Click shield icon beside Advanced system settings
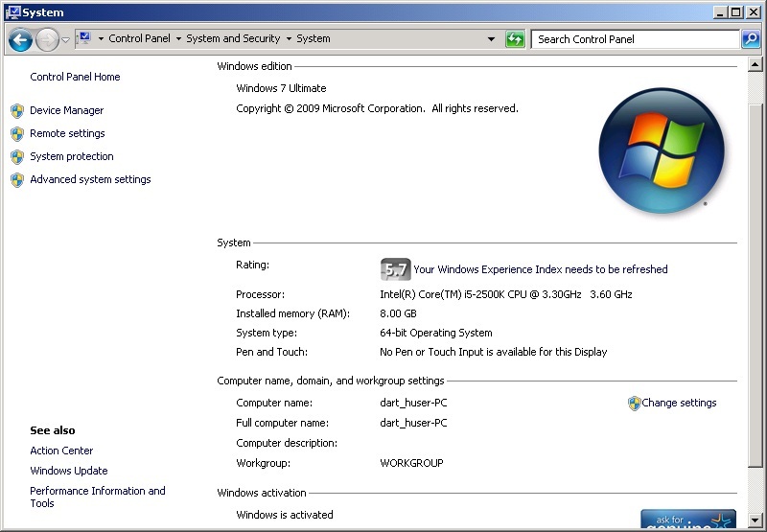Image resolution: width=767 pixels, height=532 pixels. coord(17,180)
